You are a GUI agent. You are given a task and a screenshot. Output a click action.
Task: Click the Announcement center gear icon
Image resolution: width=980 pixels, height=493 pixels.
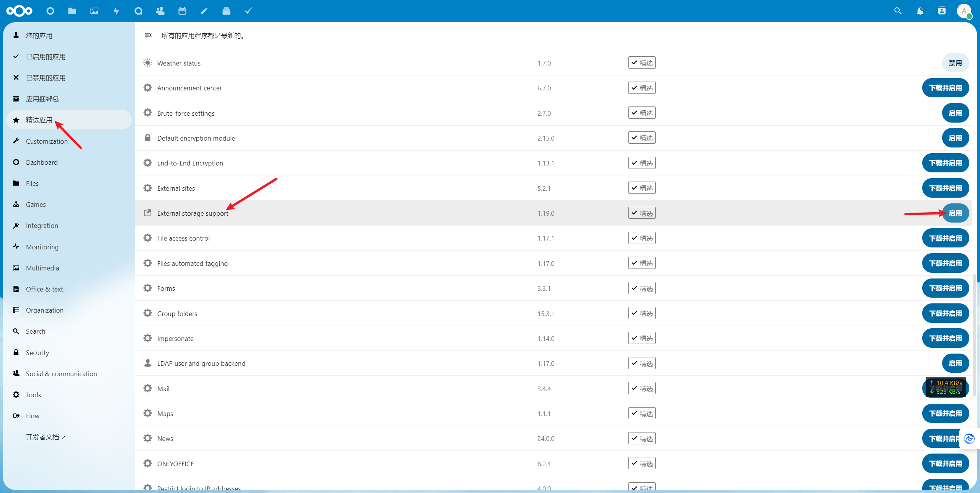[x=147, y=88]
